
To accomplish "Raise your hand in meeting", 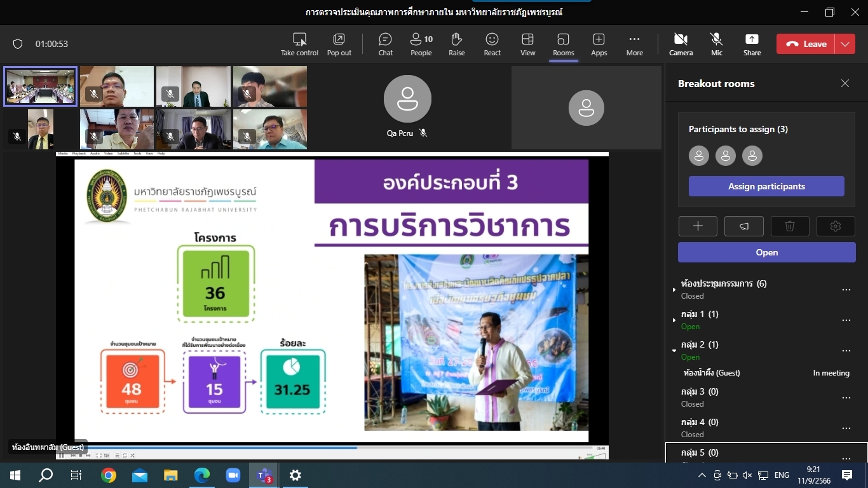I will click(456, 44).
